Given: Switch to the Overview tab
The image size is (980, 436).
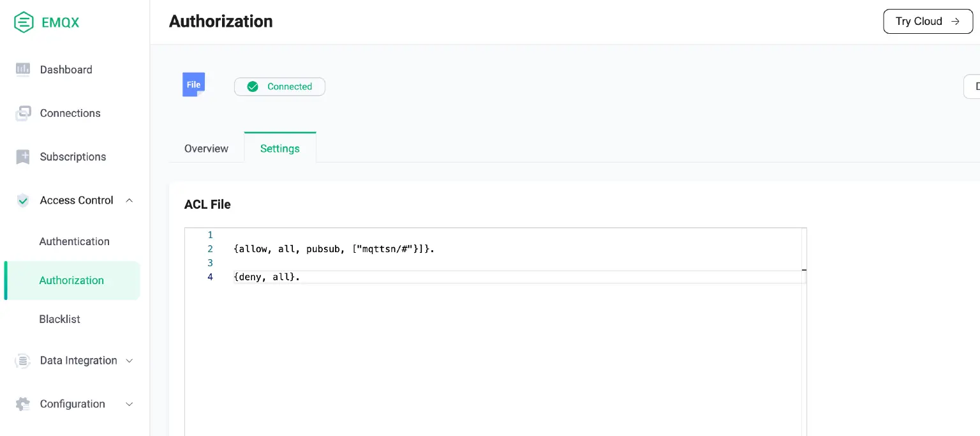Looking at the screenshot, I should click(x=205, y=148).
